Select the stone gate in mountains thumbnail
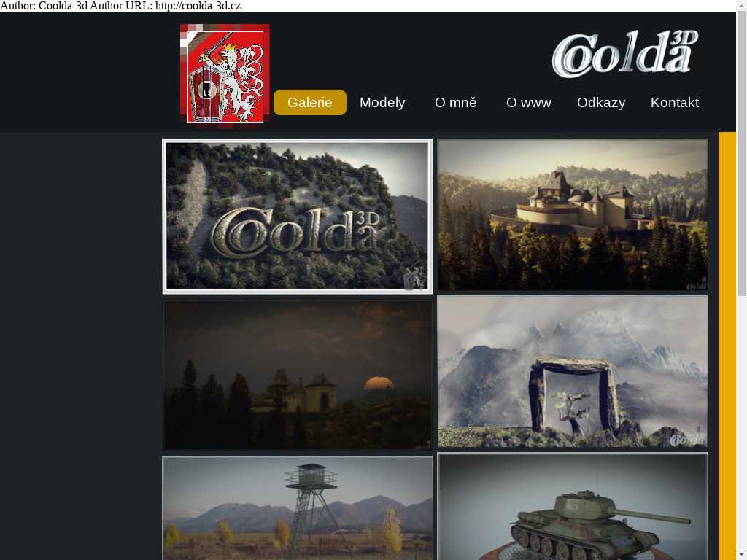The width and height of the screenshot is (747, 560). [x=572, y=371]
